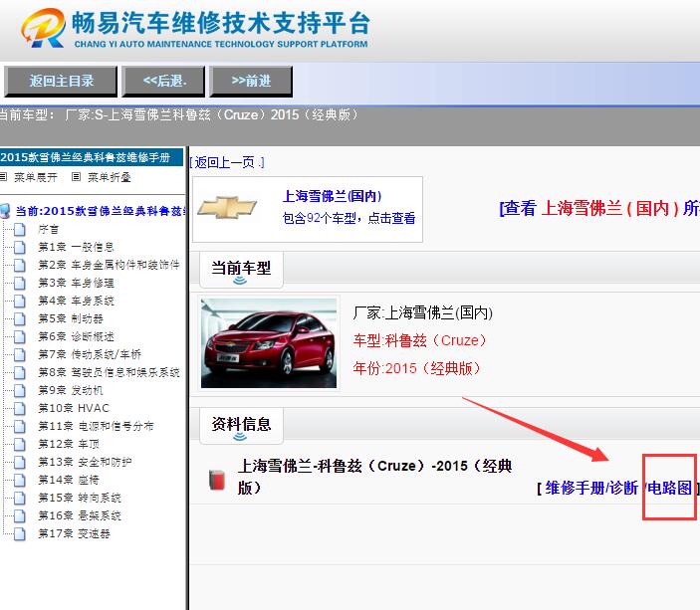This screenshot has height=610, width=700.
Task: Click the 厂家:上海雪佛兰(国内) text
Action: point(422,312)
